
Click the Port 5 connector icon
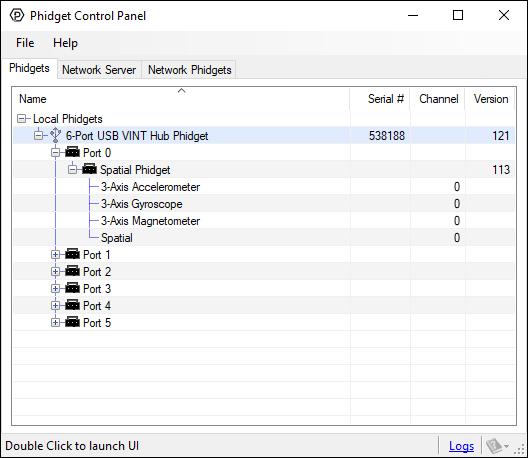pos(72,322)
